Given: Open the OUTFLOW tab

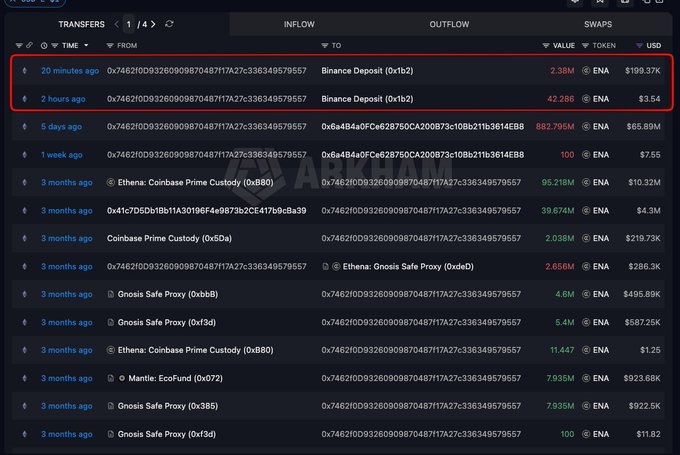Looking at the screenshot, I should pos(449,24).
